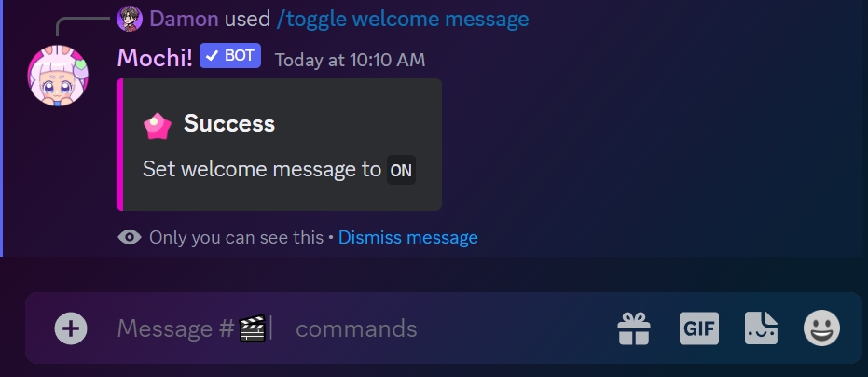
Task: Click the Mochi! bot username
Action: click(x=155, y=58)
